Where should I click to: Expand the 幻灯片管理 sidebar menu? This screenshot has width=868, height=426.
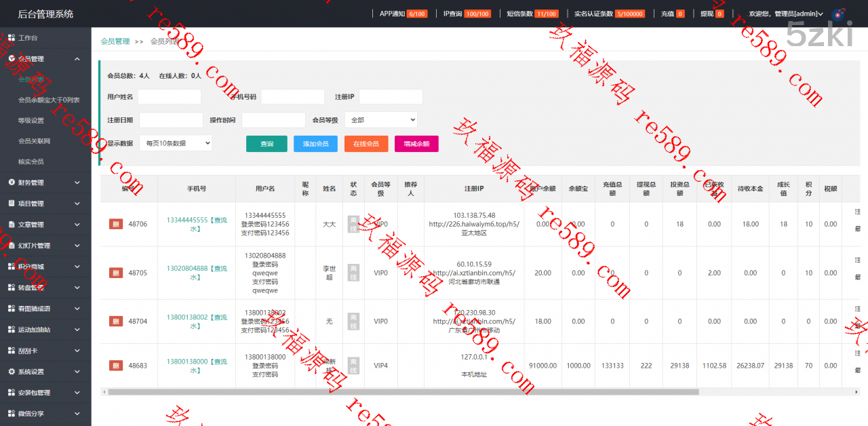[45, 246]
